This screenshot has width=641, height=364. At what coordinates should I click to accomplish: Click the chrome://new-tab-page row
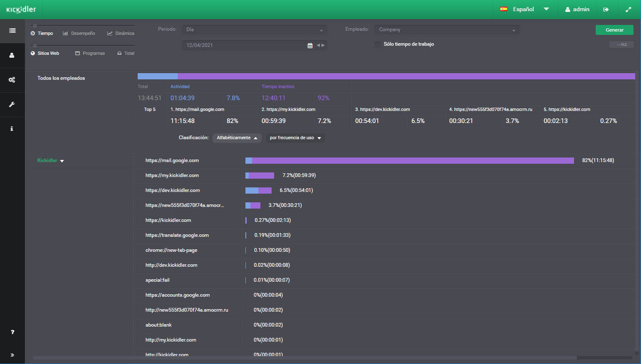(384, 250)
